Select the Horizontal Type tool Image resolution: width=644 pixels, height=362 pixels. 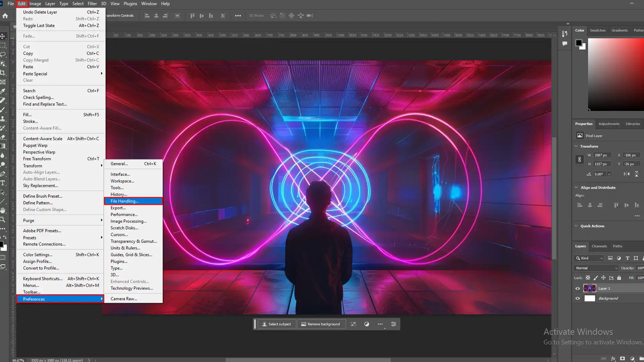coord(3,183)
